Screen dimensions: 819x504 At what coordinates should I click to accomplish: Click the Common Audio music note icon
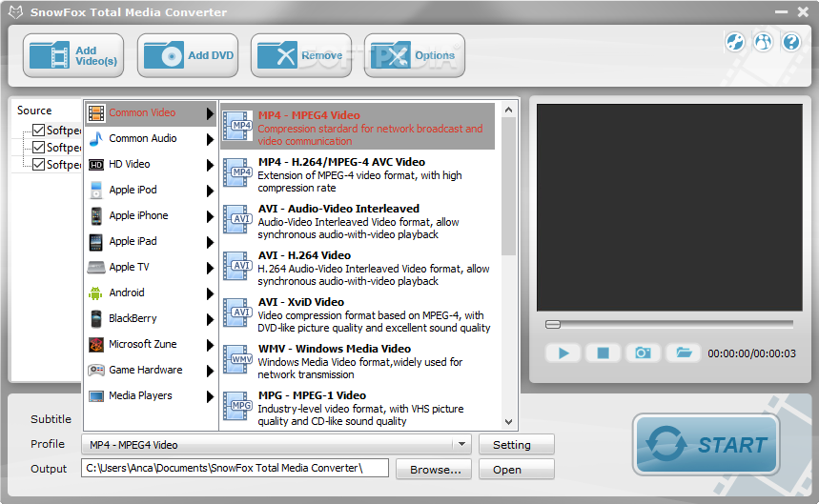point(96,139)
